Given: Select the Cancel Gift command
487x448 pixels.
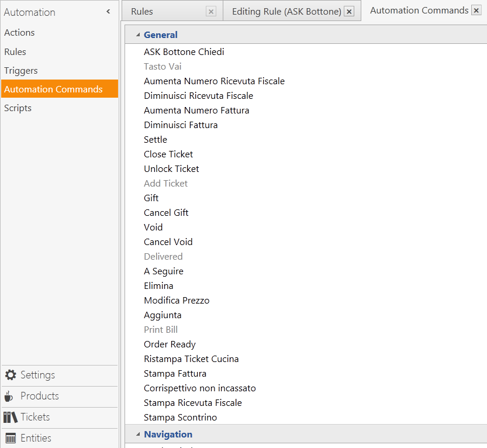Looking at the screenshot, I should coord(166,212).
